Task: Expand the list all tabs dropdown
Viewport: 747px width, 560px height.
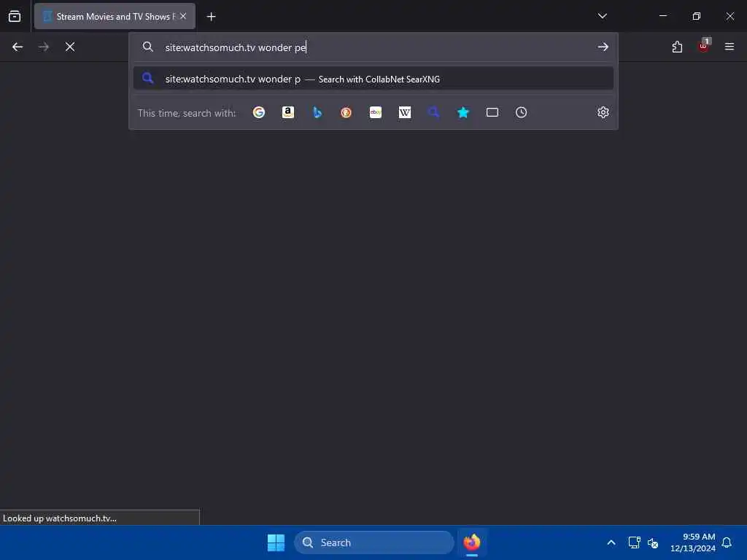Action: tap(602, 16)
